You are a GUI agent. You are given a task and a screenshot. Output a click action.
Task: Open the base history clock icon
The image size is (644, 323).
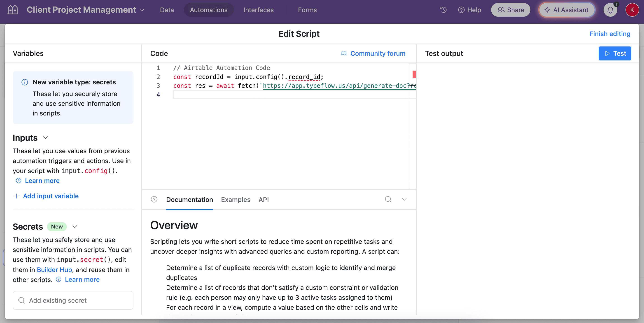pyautogui.click(x=443, y=10)
